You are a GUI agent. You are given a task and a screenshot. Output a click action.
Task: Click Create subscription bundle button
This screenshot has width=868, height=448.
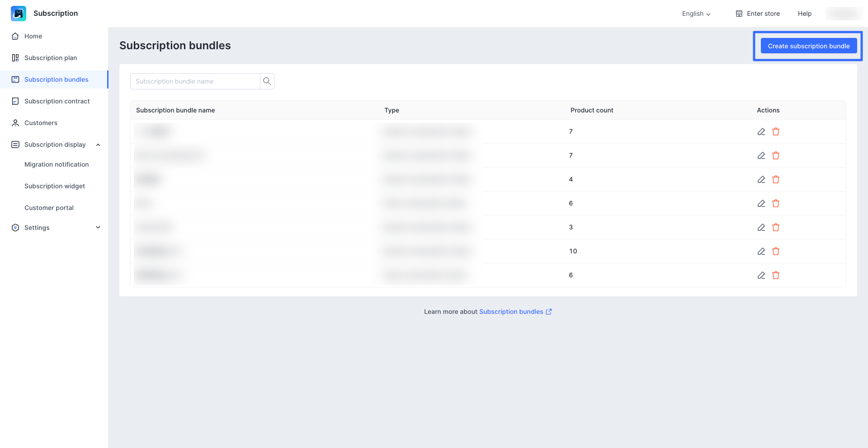(808, 46)
